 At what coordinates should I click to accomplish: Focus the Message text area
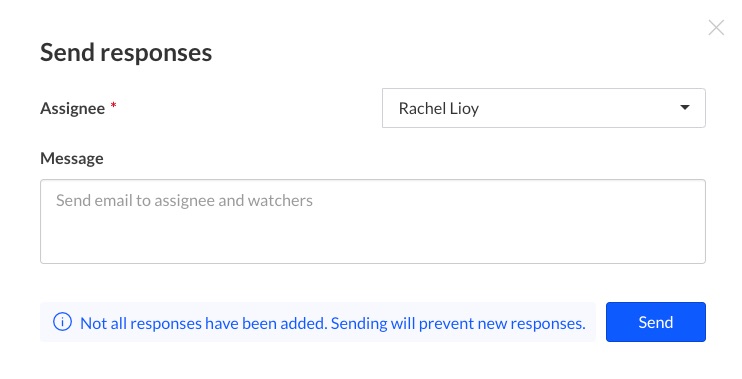(x=373, y=221)
